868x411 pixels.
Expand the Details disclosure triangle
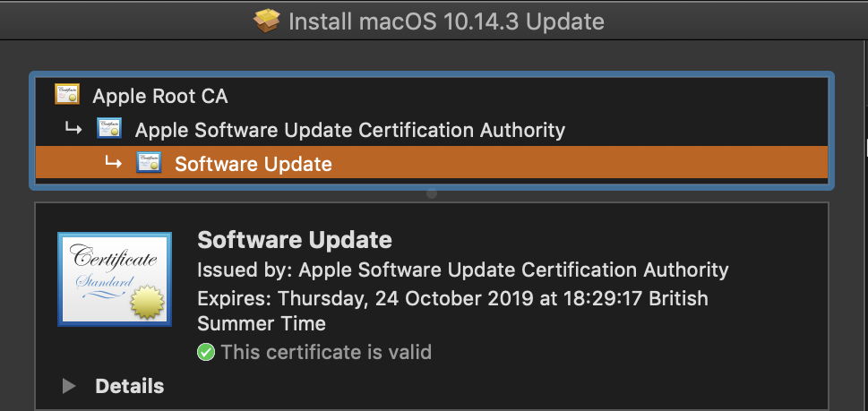tap(69, 386)
